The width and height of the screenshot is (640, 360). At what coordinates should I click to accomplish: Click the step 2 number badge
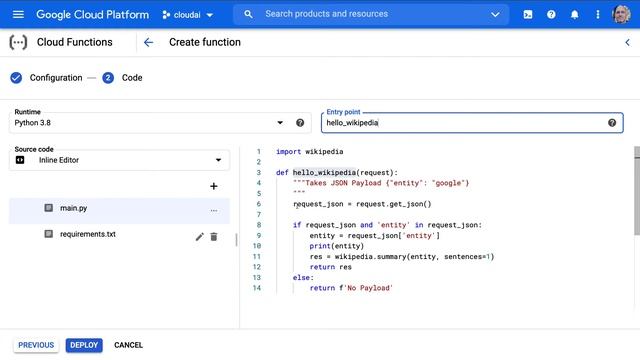pyautogui.click(x=108, y=78)
